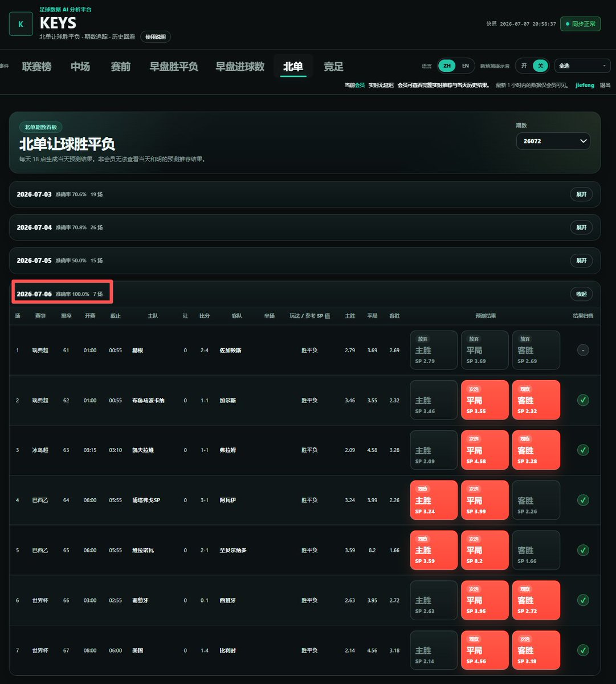Turn new prediction sound 关 (off)
616x684 pixels.
(539, 66)
